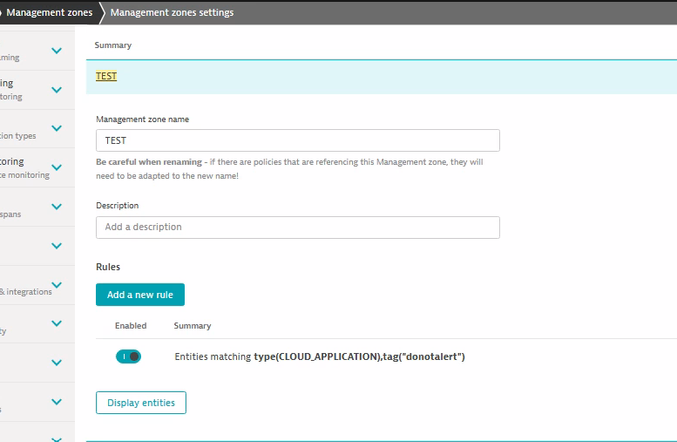Expand the chevron next to 'spans'
677x442 pixels.
57,206
